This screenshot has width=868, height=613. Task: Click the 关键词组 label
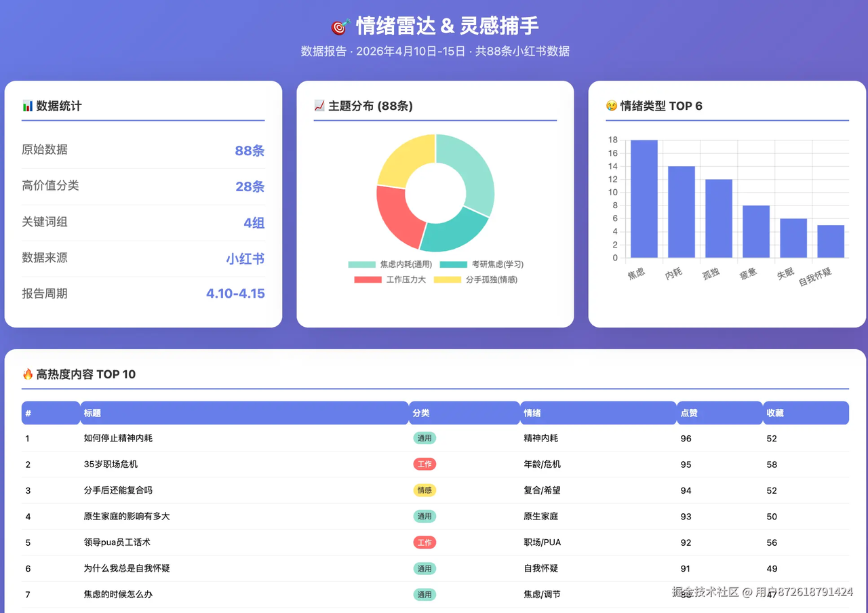45,222
